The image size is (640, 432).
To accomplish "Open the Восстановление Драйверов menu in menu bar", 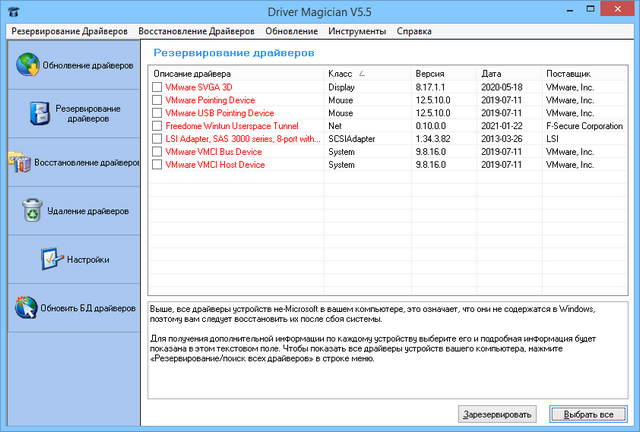I will point(197,31).
